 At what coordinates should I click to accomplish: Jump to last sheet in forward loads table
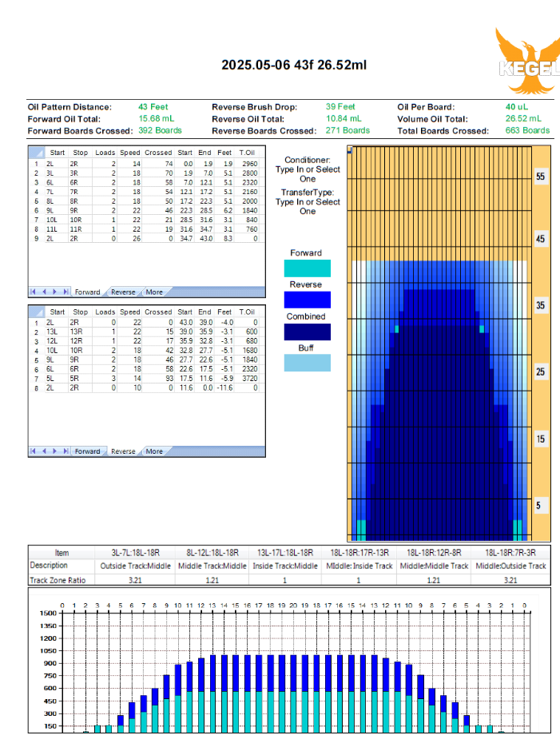(x=66, y=292)
